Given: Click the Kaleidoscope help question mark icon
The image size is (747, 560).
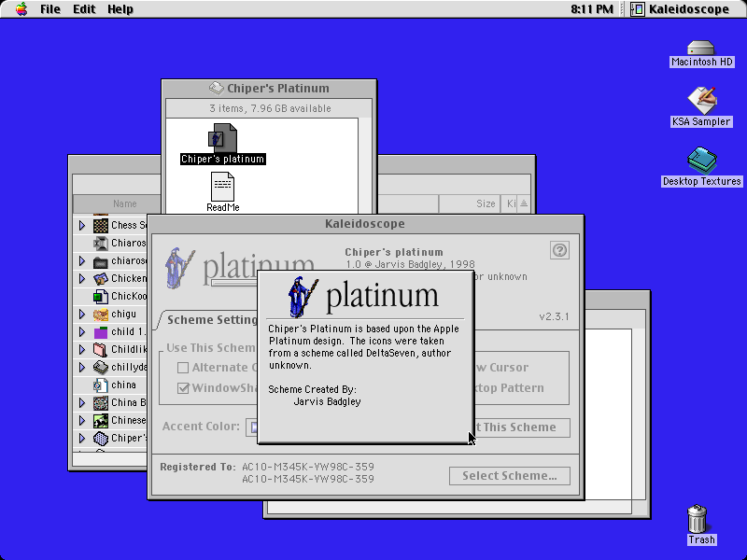Looking at the screenshot, I should pos(559,250).
